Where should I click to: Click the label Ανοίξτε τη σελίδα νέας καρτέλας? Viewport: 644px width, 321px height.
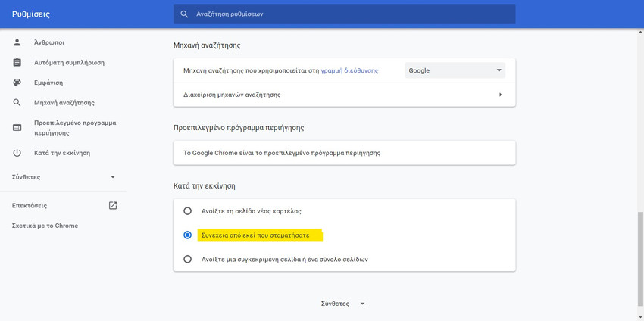coord(252,211)
